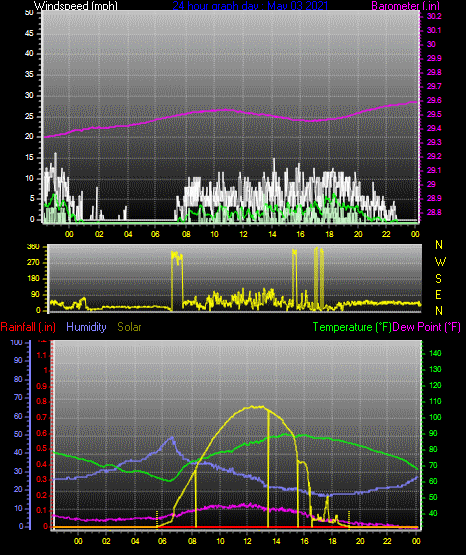466x555 pixels.
Task: Click the green "Temperature (°F)" legend label
Action: tap(352, 327)
